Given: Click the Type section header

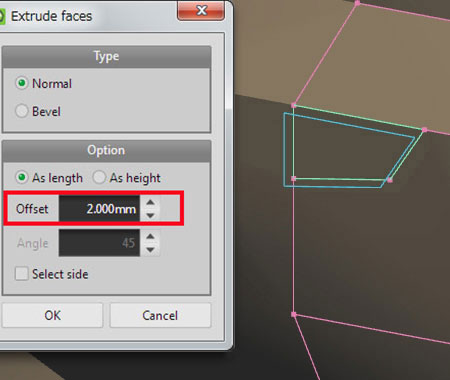Looking at the screenshot, I should point(106,56).
